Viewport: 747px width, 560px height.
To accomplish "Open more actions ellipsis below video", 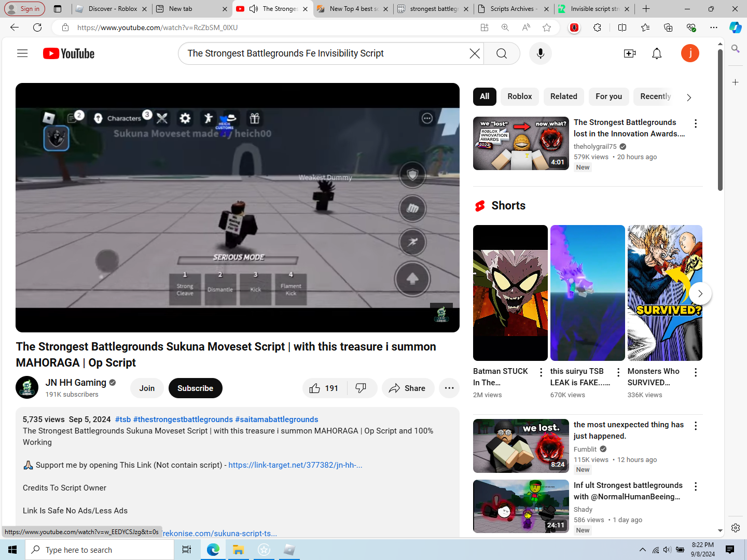I will click(449, 388).
